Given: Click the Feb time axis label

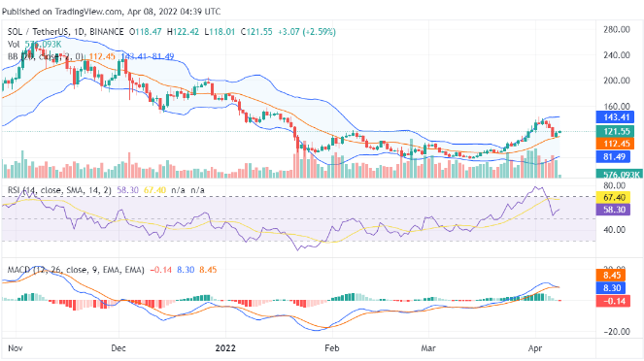Looking at the screenshot, I should [x=332, y=348].
